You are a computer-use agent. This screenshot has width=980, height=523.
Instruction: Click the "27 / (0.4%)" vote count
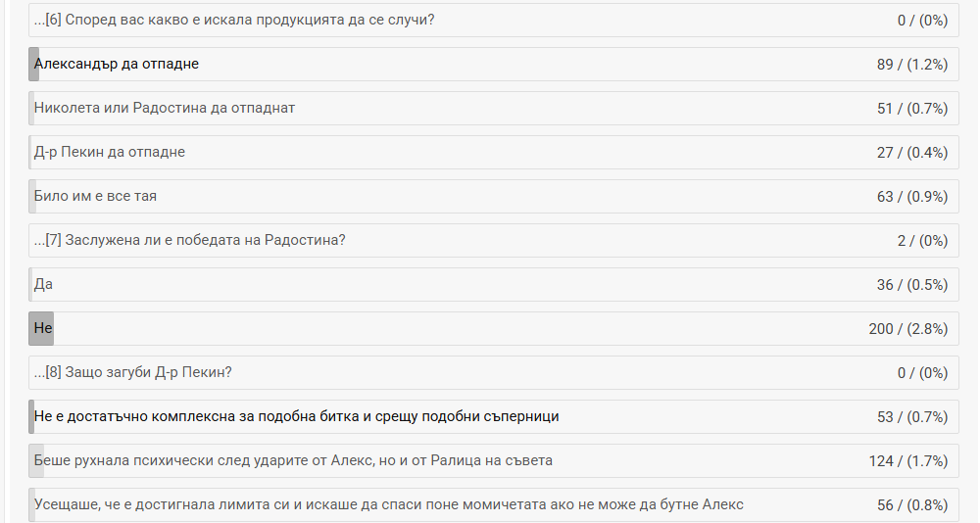pyautogui.click(x=912, y=153)
